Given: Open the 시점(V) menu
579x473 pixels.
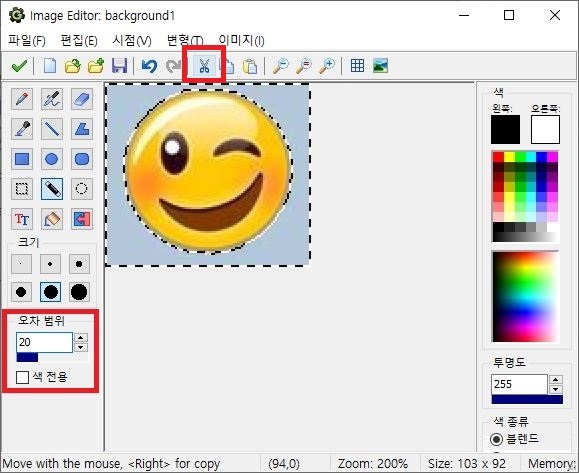Looking at the screenshot, I should pyautogui.click(x=132, y=40).
